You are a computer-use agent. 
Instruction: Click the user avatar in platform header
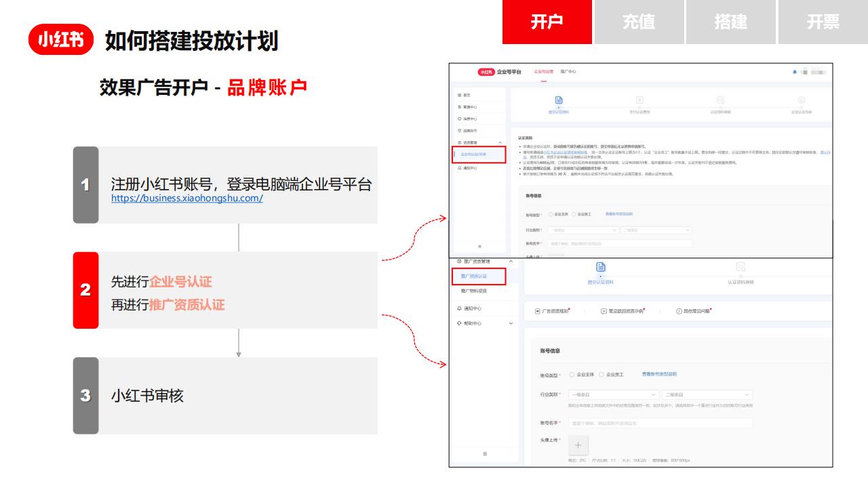pyautogui.click(x=804, y=71)
